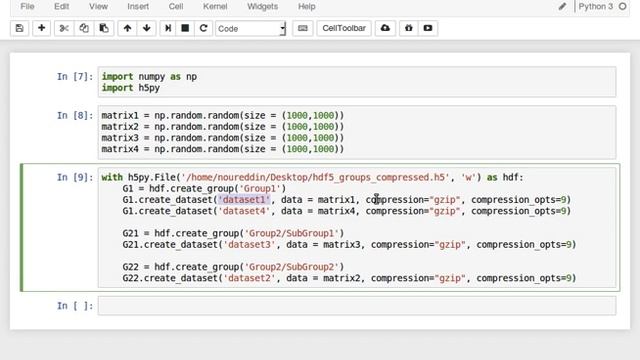The width and height of the screenshot is (640, 360).
Task: Click the cloud upload toolbar icon
Action: coord(385,28)
